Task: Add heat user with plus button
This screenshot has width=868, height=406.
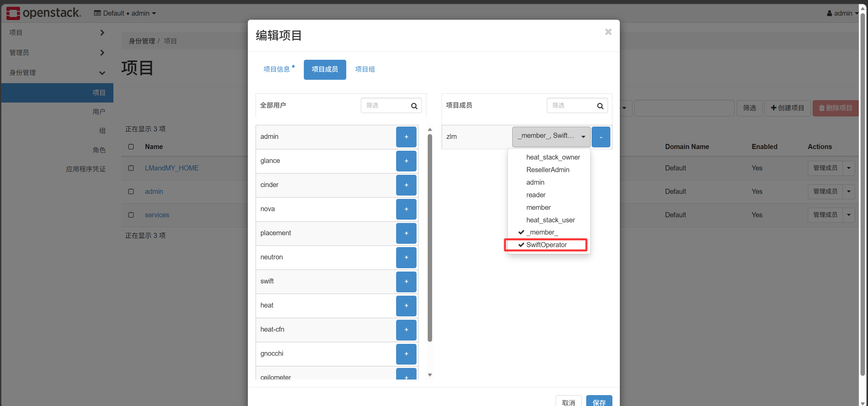Action: [x=406, y=306]
